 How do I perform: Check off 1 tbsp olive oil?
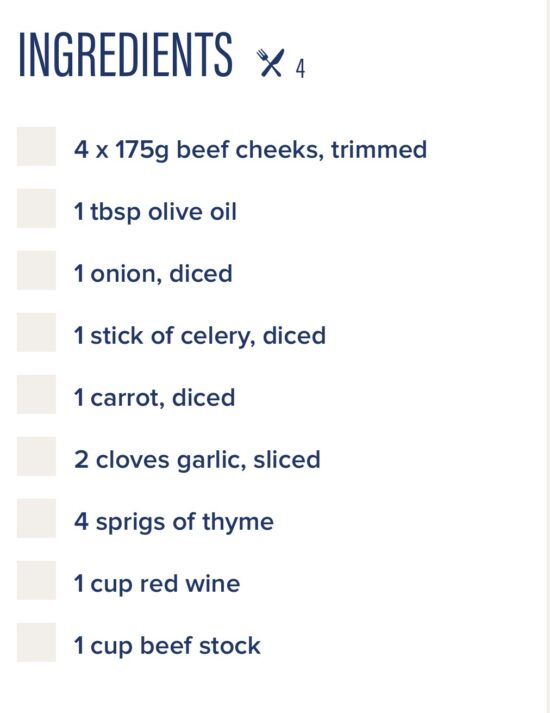click(x=36, y=208)
